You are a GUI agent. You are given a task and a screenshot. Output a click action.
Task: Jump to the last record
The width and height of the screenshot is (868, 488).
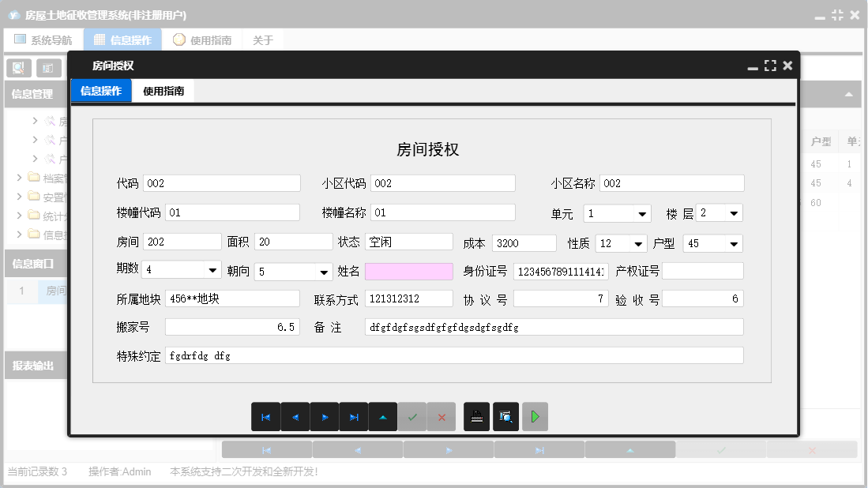[x=354, y=416]
